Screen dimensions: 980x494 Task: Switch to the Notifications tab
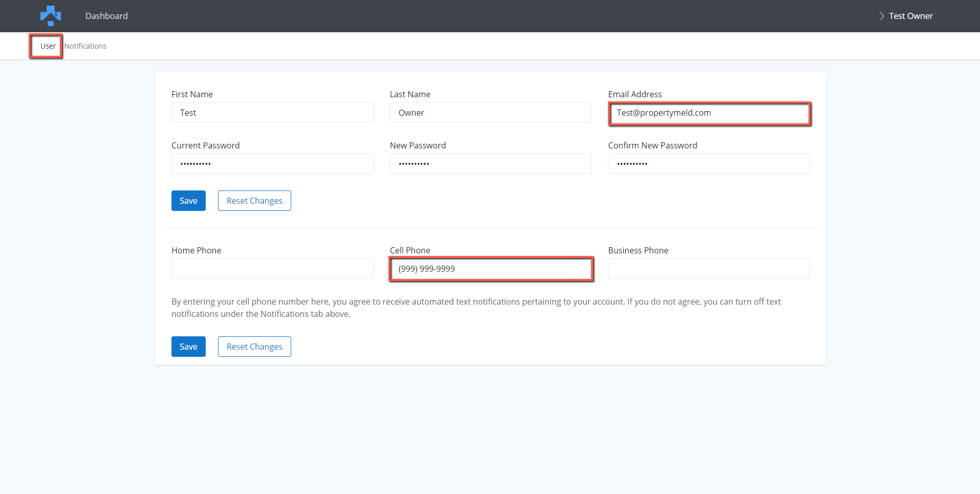85,46
